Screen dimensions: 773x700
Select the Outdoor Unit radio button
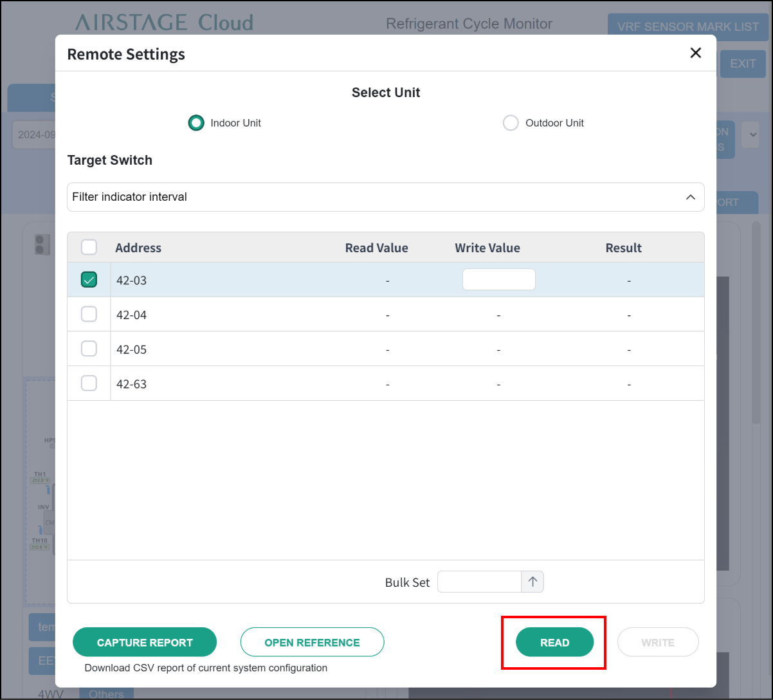[511, 123]
